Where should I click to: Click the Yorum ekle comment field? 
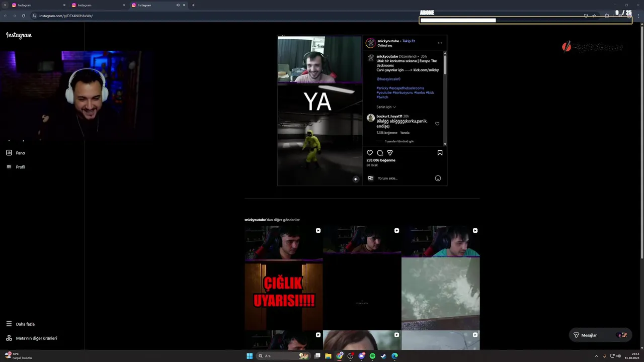point(405,178)
